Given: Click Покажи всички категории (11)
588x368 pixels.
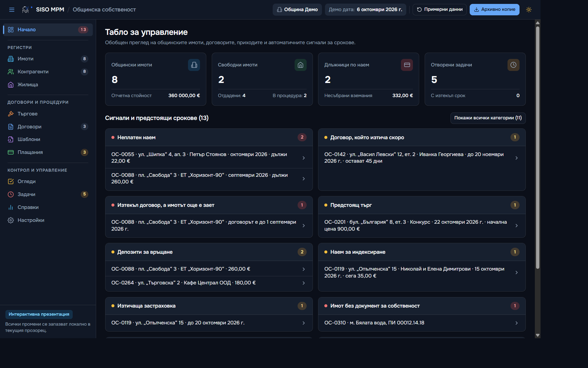Looking at the screenshot, I should (488, 118).
